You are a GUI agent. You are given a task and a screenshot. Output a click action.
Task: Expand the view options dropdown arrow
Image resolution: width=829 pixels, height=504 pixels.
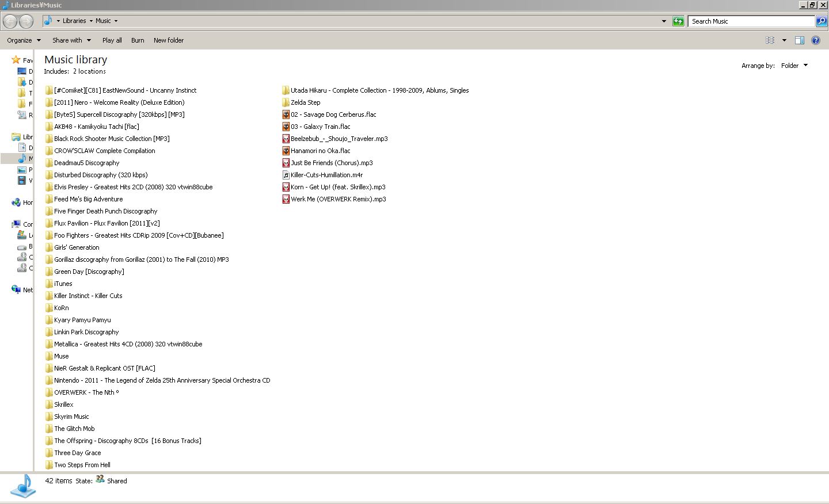(x=784, y=40)
